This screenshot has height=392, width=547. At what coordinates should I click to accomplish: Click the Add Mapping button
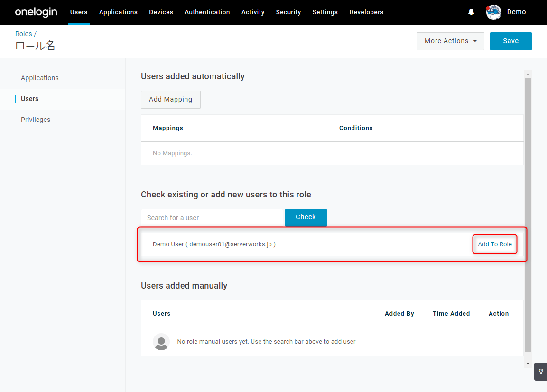(171, 100)
